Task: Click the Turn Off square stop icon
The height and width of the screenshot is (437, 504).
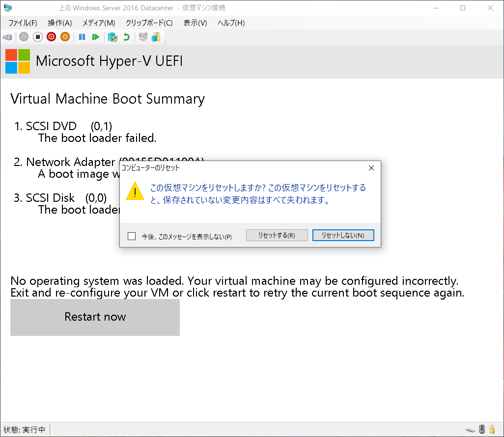Action: click(38, 37)
